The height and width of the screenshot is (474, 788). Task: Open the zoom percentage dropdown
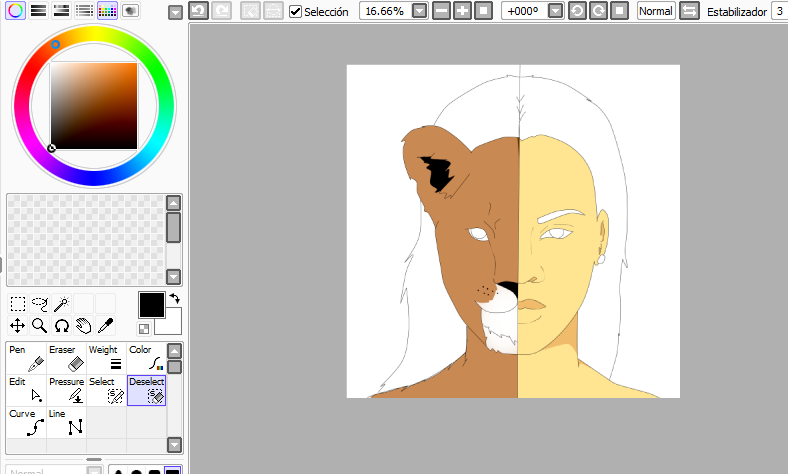tap(419, 11)
